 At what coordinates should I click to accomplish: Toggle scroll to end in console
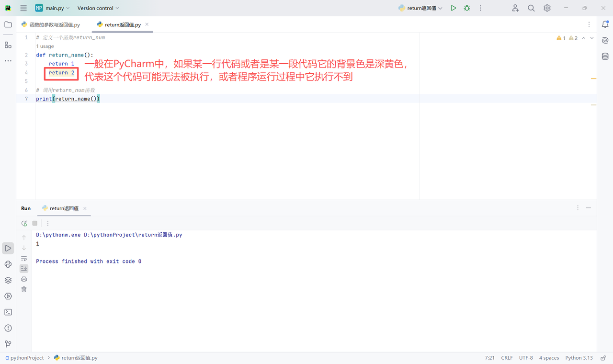23,268
